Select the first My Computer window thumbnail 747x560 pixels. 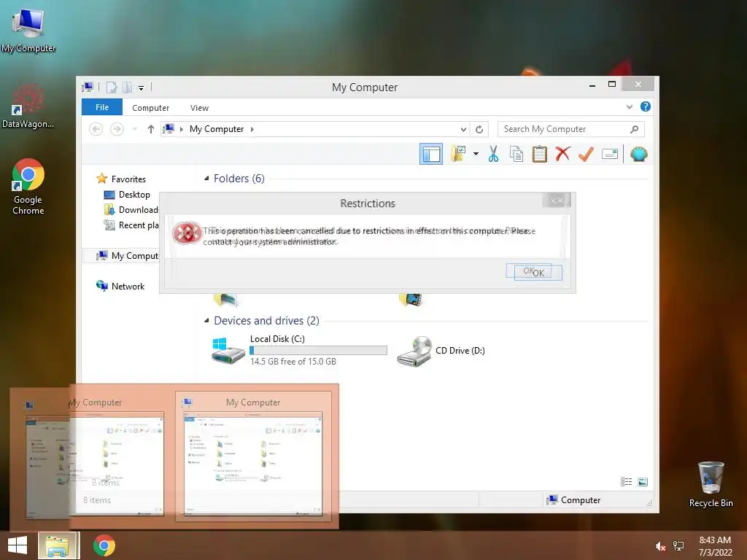(x=94, y=456)
